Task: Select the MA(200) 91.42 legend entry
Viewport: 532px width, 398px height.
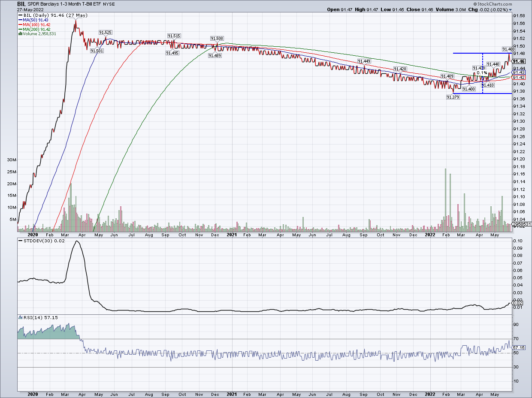Action: (34, 29)
